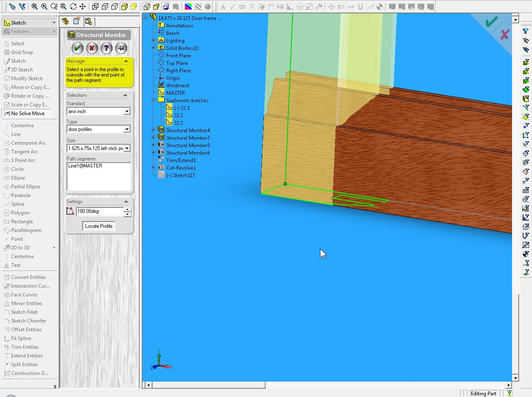
Task: Open the Standard dropdown showing ansi inch
Action: [127, 111]
